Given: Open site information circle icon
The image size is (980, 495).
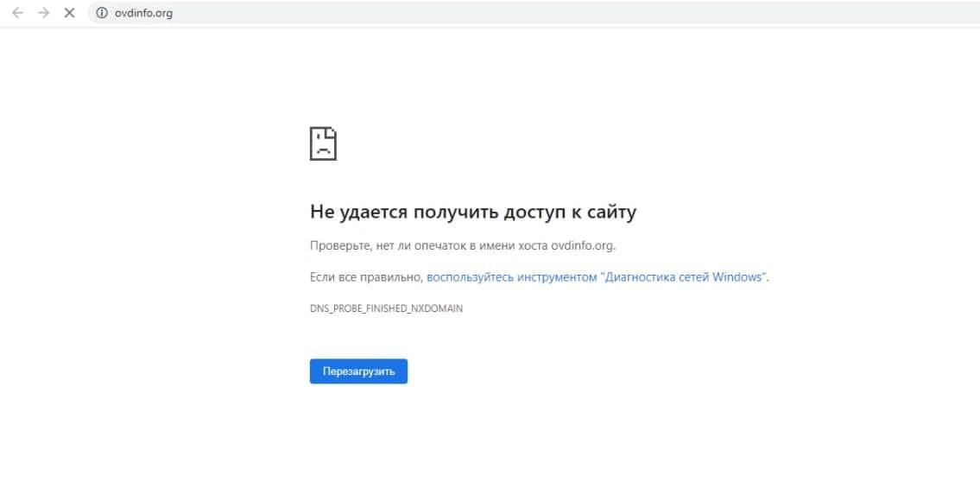Looking at the screenshot, I should 102,13.
